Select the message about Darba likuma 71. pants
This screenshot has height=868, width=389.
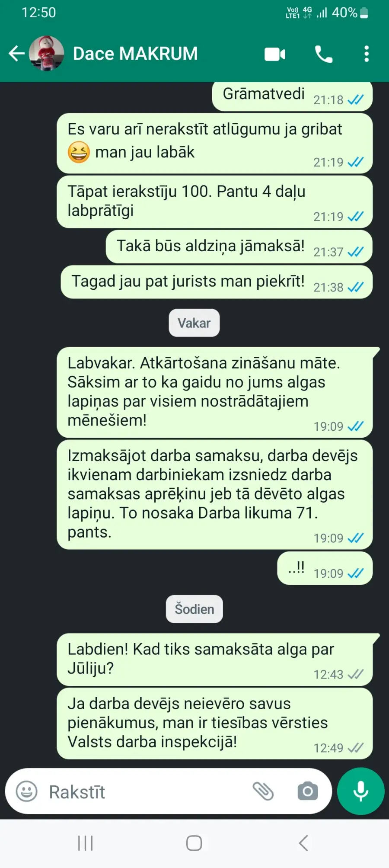pyautogui.click(x=215, y=494)
